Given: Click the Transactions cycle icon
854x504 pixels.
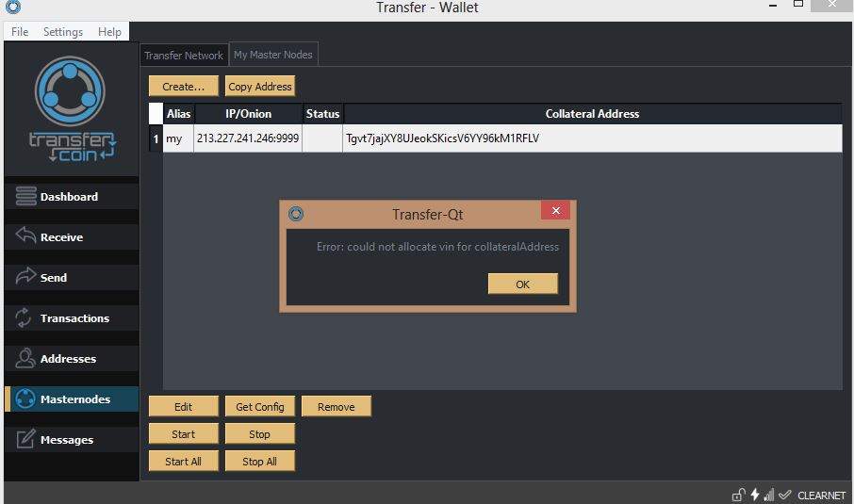Looking at the screenshot, I should [x=24, y=317].
